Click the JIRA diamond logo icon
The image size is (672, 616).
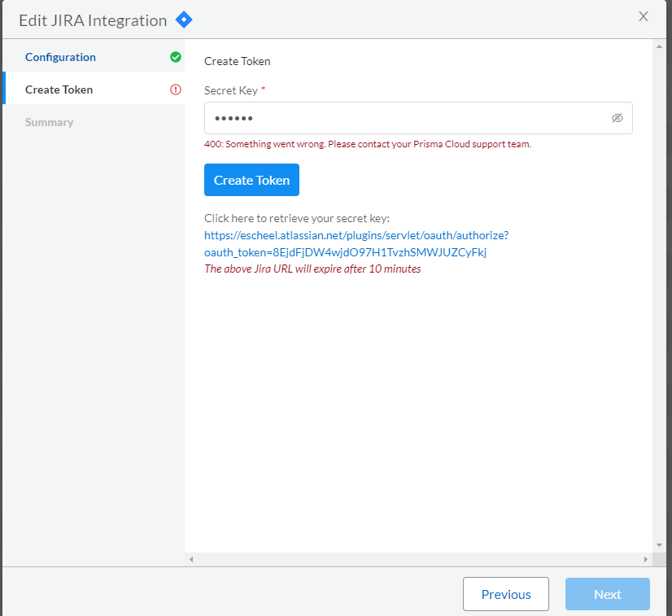pos(184,20)
